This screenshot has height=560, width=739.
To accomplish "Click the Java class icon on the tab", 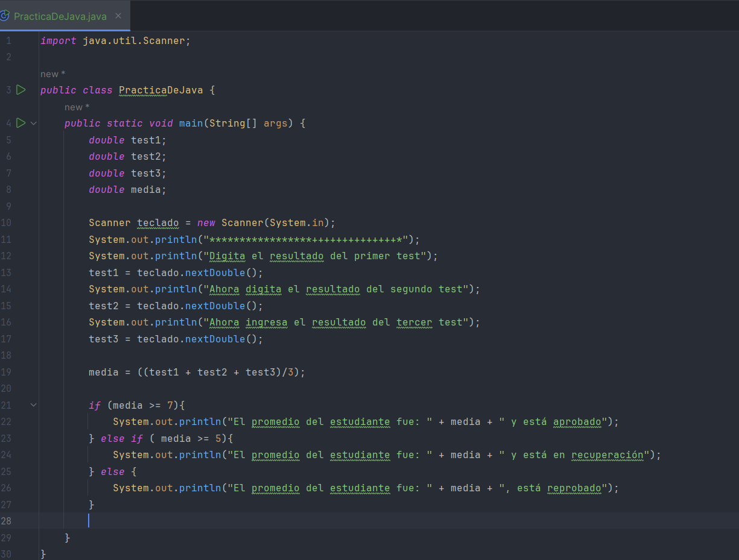I will [5, 16].
